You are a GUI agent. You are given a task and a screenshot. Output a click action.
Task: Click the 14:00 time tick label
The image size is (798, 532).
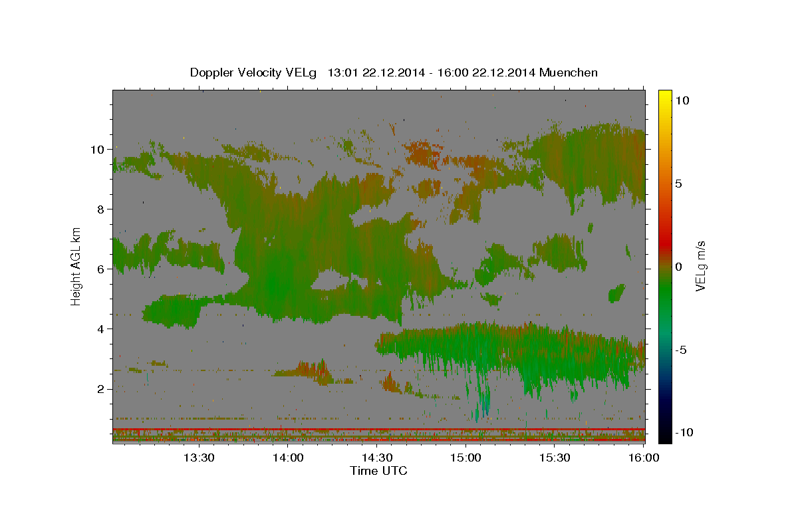click(288, 458)
